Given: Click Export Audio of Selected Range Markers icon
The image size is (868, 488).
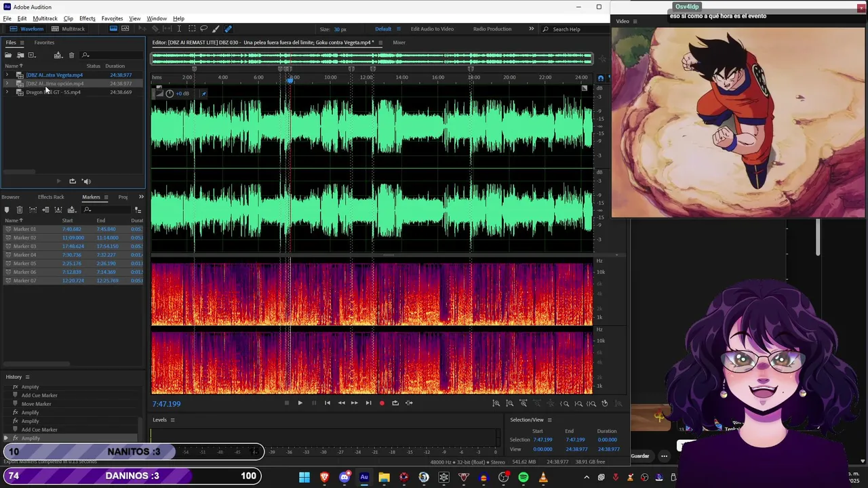Looking at the screenshot, I should (58, 210).
